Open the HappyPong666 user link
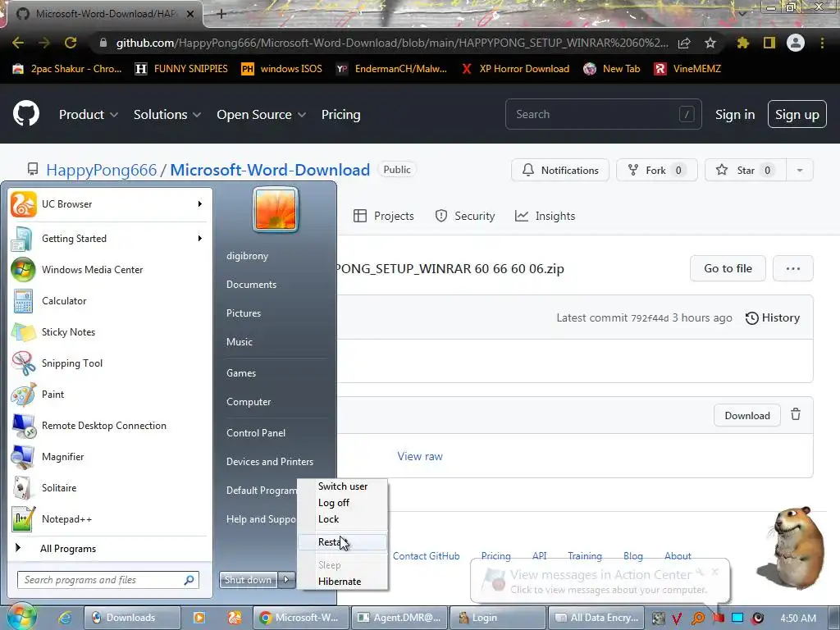The height and width of the screenshot is (630, 840). 101,170
